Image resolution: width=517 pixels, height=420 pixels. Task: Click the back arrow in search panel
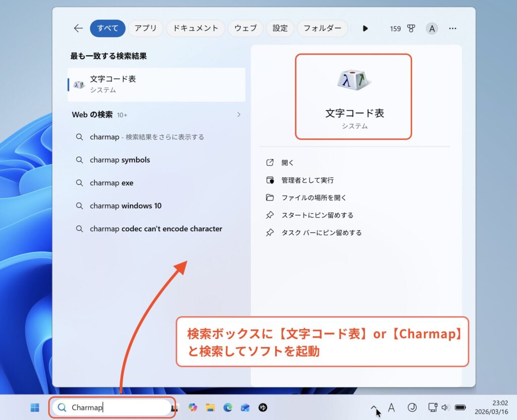(78, 28)
